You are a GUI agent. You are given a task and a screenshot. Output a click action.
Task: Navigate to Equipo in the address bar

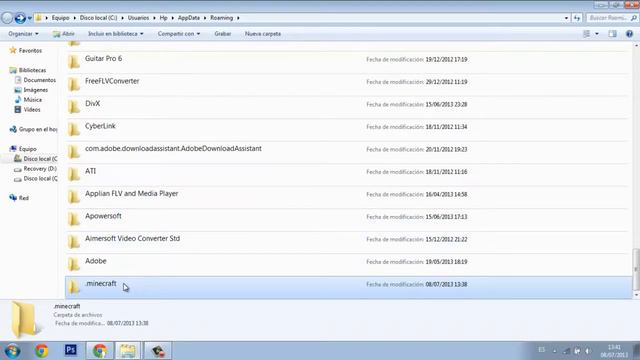pyautogui.click(x=60, y=18)
